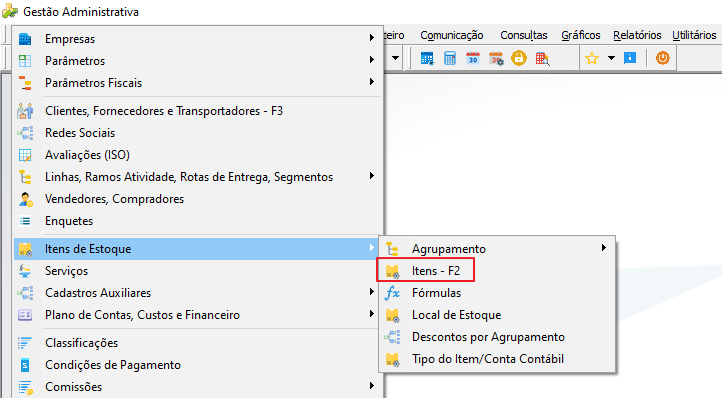Select Descontos por Agrupamento entry

pos(497,337)
